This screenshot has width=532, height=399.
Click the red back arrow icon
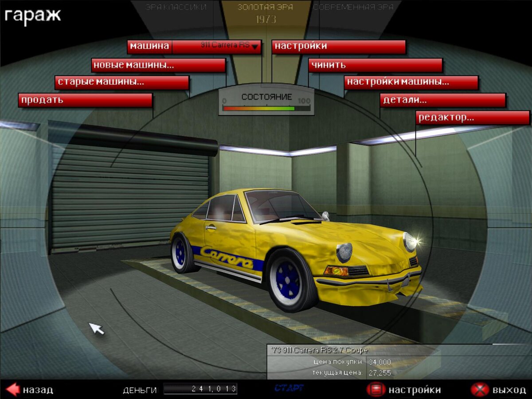[x=12, y=389]
